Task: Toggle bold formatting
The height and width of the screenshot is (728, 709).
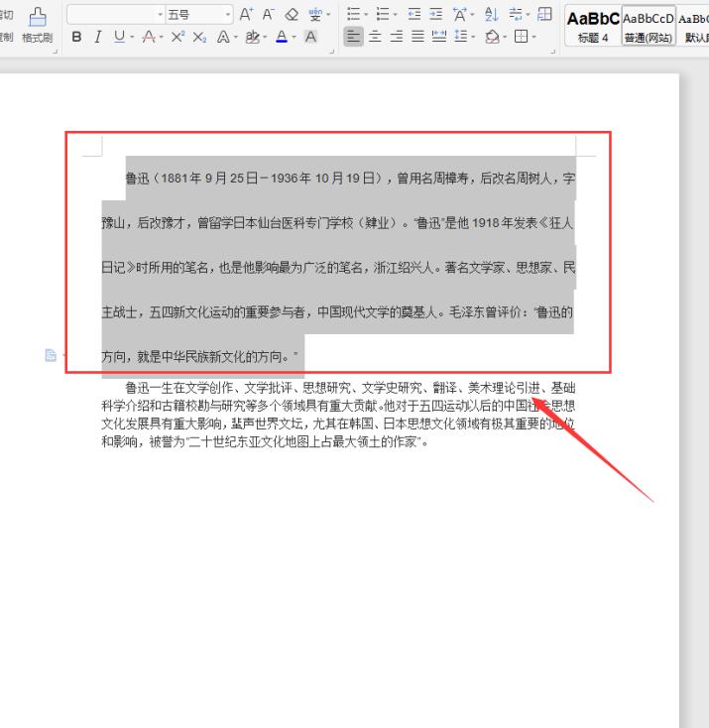Action: 77,37
